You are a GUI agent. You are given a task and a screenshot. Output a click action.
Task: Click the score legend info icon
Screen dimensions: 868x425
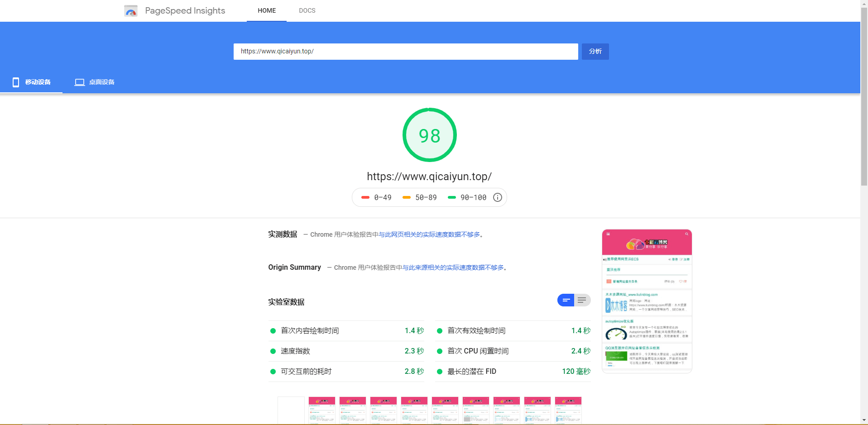click(497, 197)
